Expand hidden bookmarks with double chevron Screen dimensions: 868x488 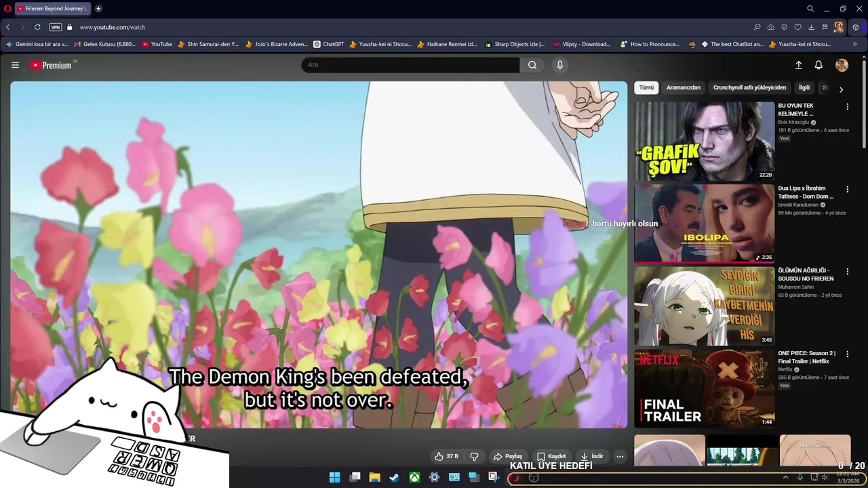854,44
